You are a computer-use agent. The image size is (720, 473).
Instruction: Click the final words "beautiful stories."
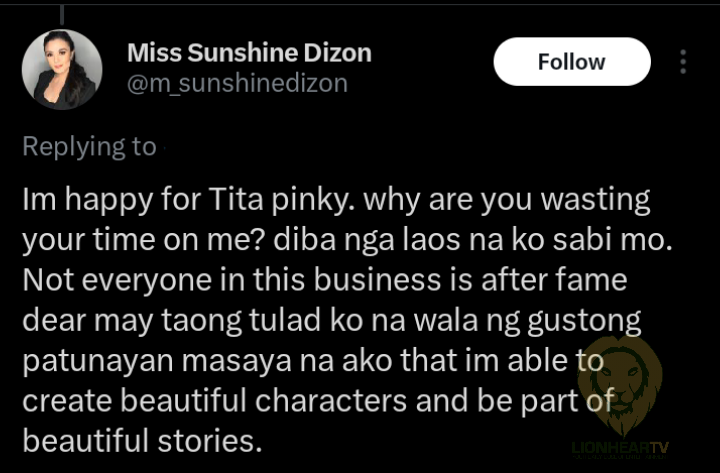(142, 441)
